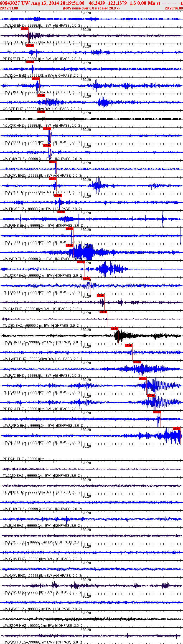This screenshot has height=644, width=183.
Task: Click the red pick marker above the UW.VCR label
Action: click(x=176, y=429)
